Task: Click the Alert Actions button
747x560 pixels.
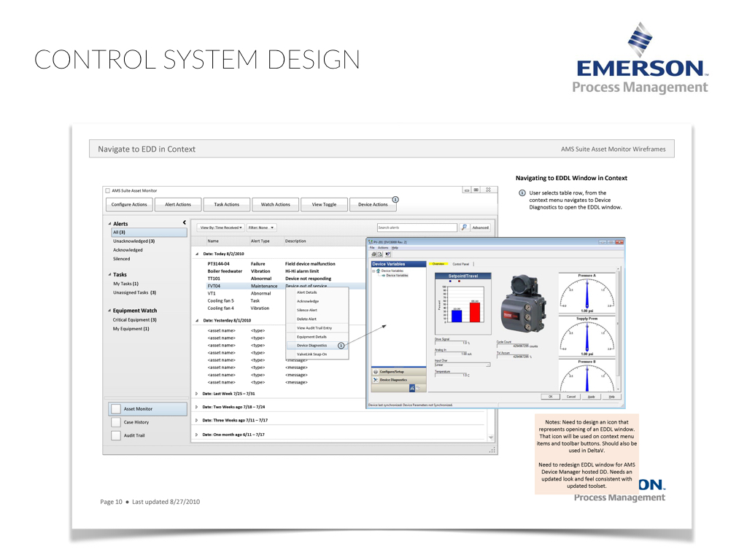Action: tap(178, 204)
